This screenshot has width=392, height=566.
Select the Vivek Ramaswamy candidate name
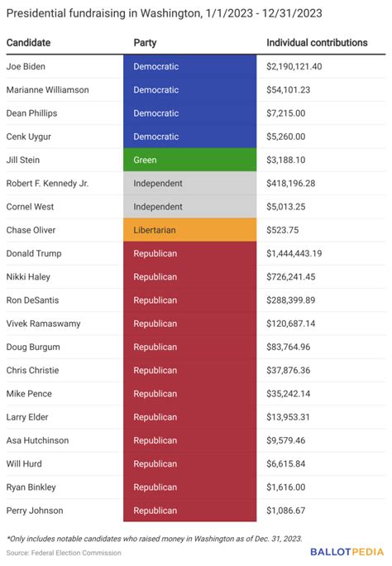(43, 324)
